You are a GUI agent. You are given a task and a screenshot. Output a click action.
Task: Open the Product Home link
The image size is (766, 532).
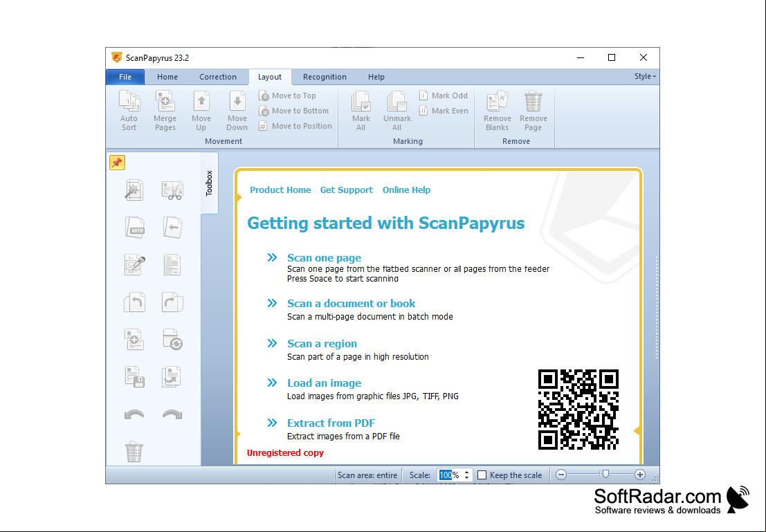(280, 190)
